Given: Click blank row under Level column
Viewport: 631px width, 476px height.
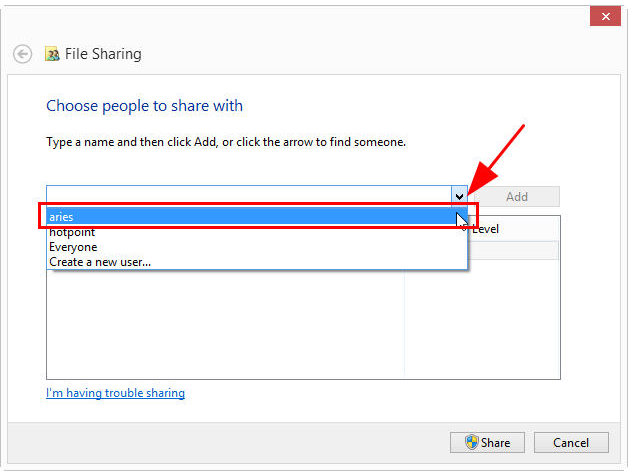Looking at the screenshot, I should [513, 250].
